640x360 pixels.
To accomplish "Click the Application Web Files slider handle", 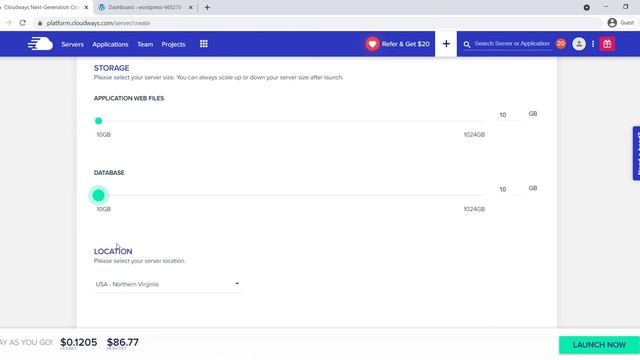I will tap(98, 121).
